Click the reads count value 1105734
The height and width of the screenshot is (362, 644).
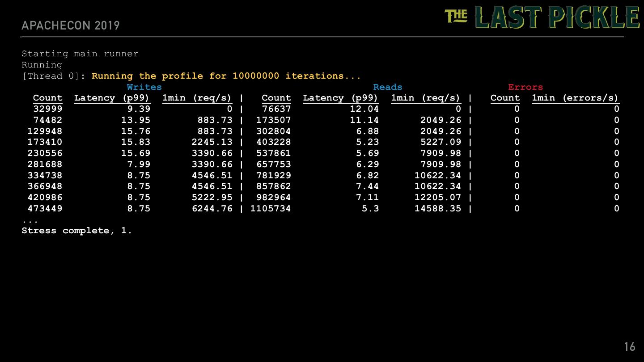point(271,208)
